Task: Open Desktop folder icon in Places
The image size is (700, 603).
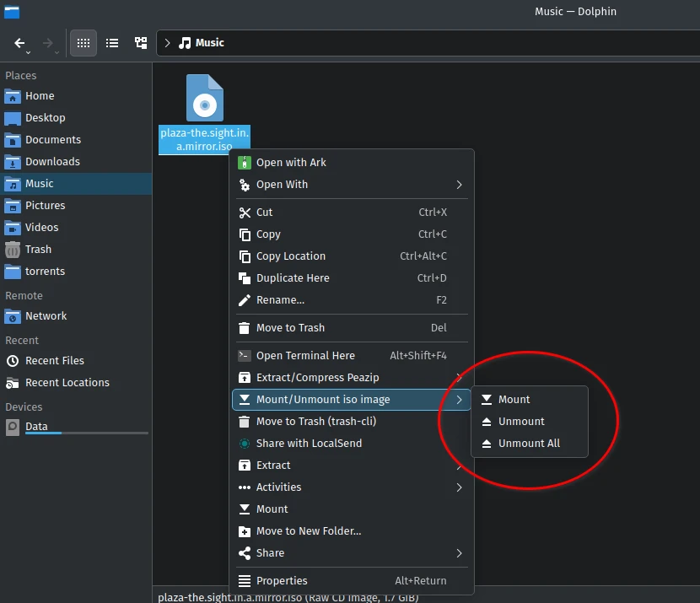Action: tap(13, 118)
